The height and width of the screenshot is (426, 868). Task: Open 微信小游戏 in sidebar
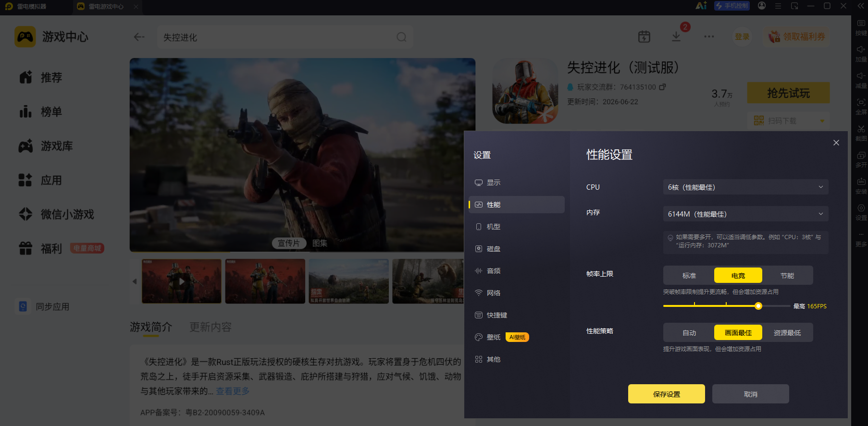56,214
